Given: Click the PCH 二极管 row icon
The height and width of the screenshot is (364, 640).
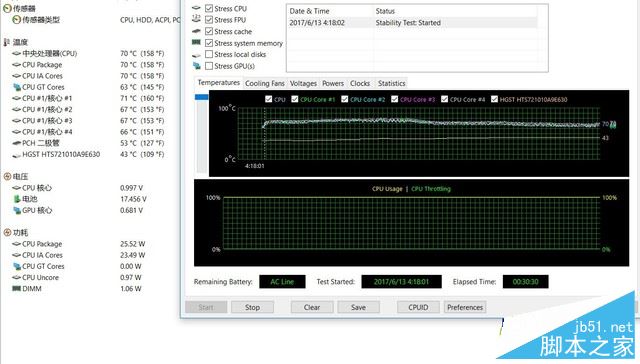Looking at the screenshot, I should pyautogui.click(x=17, y=143).
